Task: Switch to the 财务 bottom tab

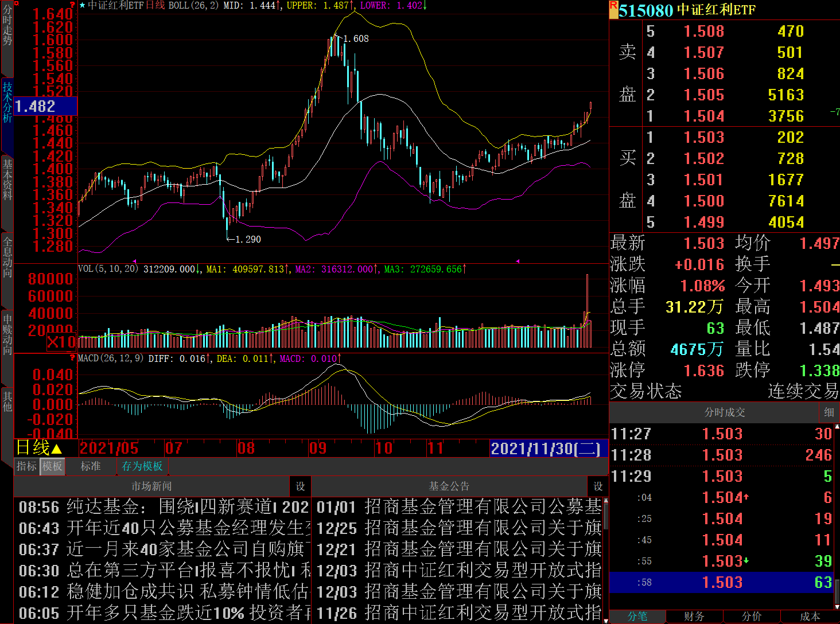Action: click(694, 617)
